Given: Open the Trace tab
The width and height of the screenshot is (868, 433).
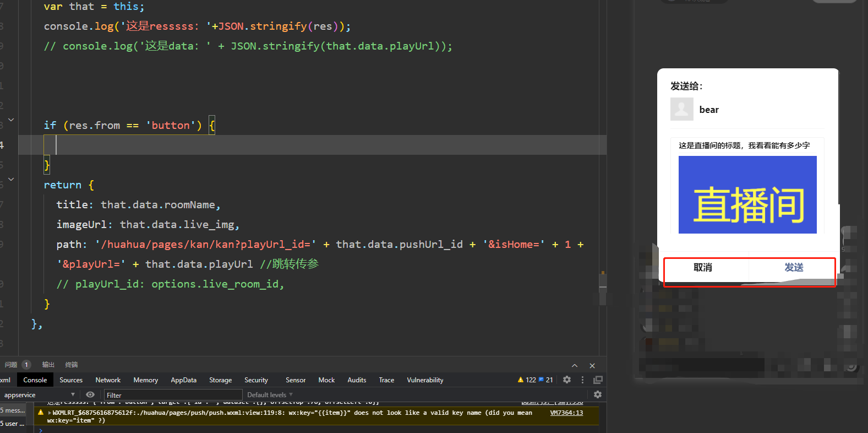Looking at the screenshot, I should pyautogui.click(x=386, y=380).
